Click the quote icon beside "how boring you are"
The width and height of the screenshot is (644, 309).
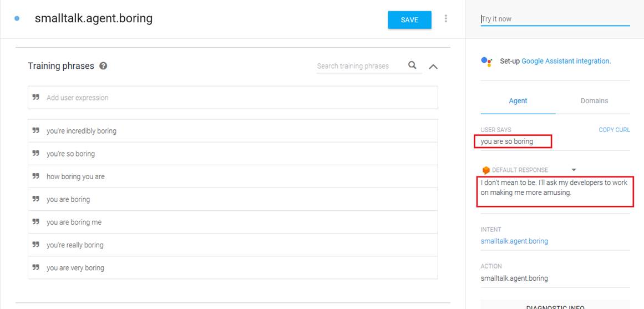point(36,176)
